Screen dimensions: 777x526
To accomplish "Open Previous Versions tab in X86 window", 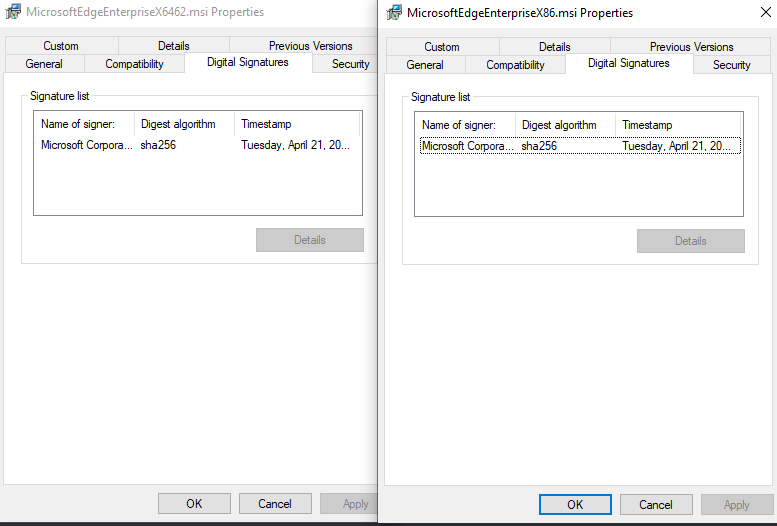I will tap(691, 47).
